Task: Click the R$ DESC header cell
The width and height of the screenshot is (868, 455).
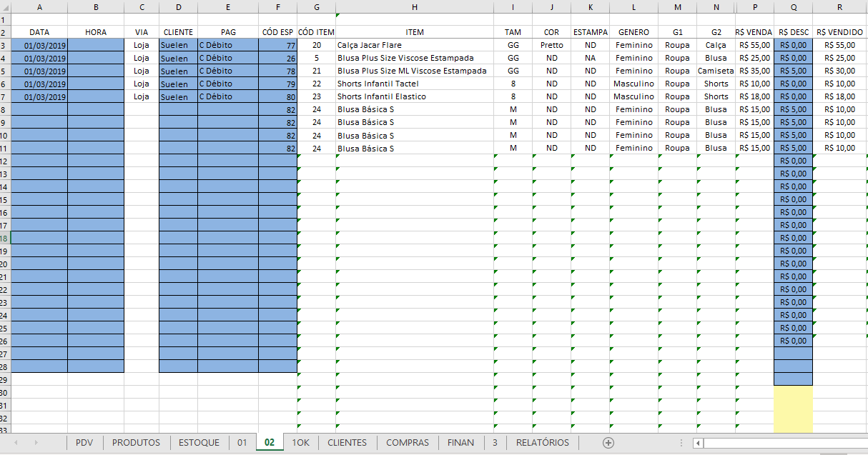Action: (794, 32)
